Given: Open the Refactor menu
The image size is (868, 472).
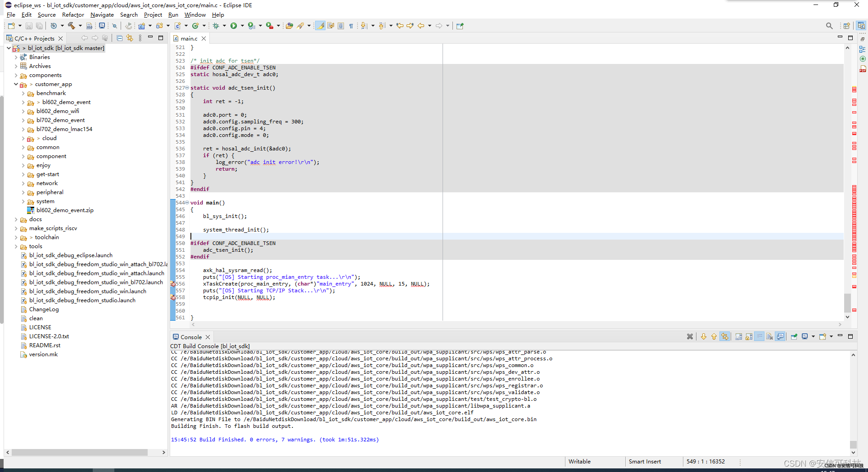Looking at the screenshot, I should click(x=73, y=15).
